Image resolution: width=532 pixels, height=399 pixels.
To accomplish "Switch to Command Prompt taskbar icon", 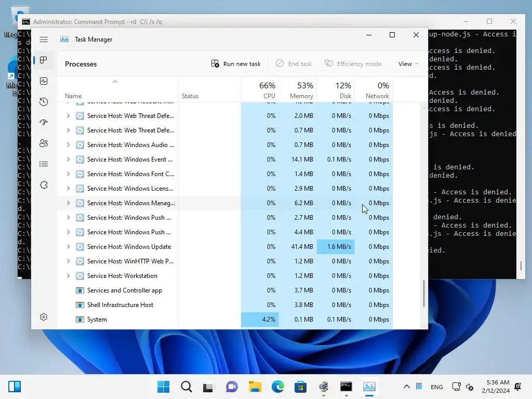I will tap(347, 387).
